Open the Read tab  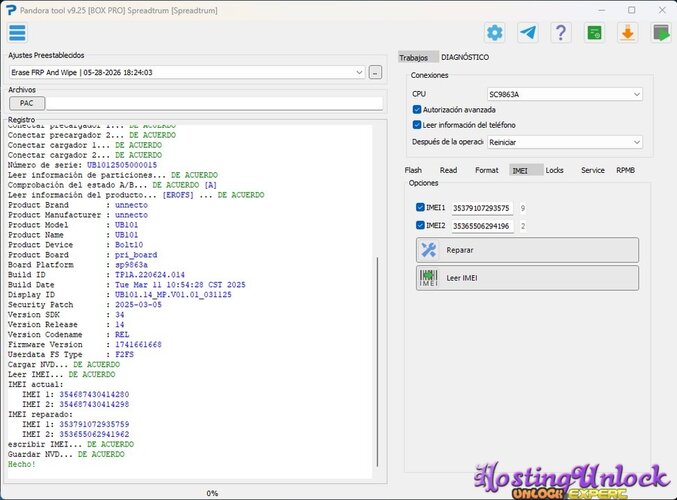448,170
